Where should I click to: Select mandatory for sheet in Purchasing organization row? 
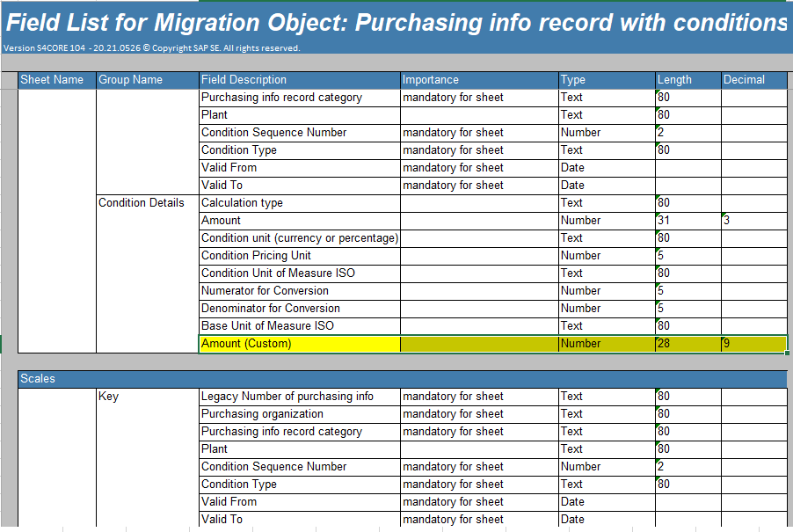pos(479,414)
